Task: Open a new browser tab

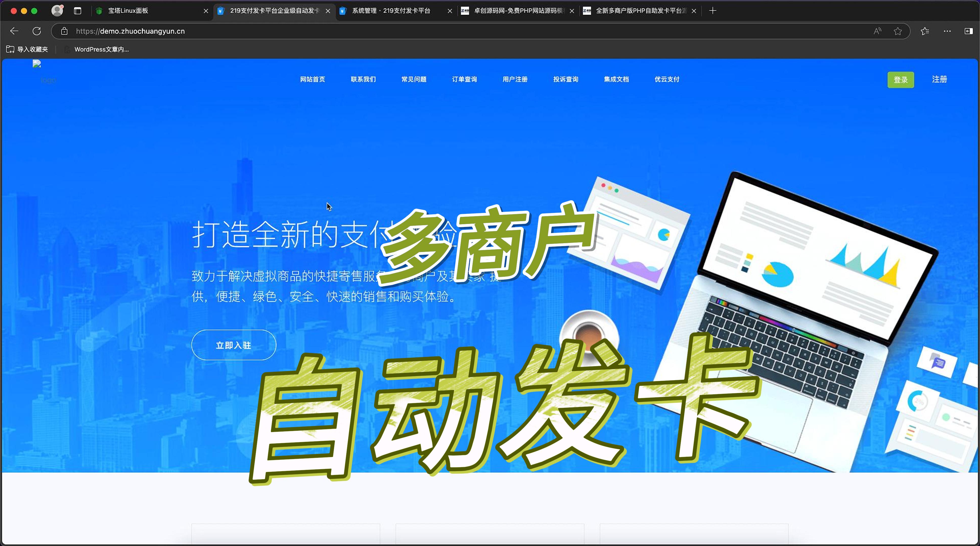Action: 713,11
